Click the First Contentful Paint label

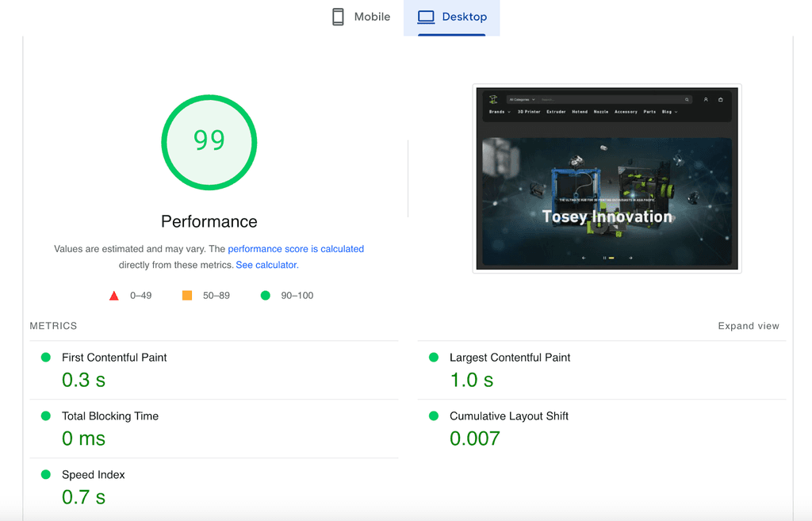(114, 358)
